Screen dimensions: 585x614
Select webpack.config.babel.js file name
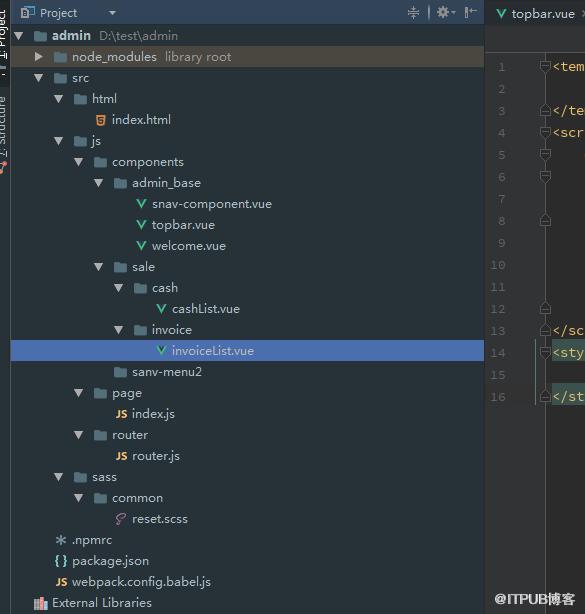tap(141, 582)
